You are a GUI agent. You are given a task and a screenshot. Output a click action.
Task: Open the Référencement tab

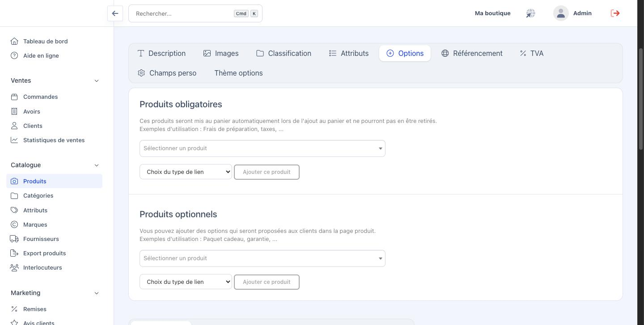472,53
